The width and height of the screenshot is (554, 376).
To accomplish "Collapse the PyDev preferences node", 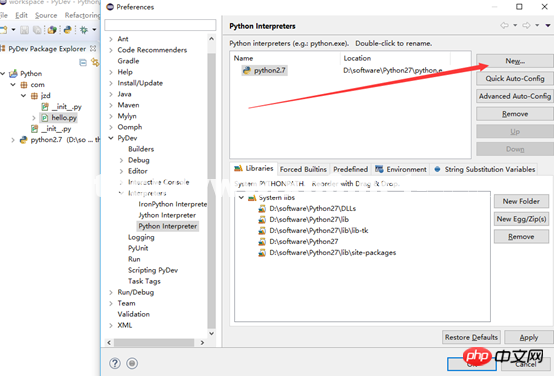I will click(x=111, y=138).
